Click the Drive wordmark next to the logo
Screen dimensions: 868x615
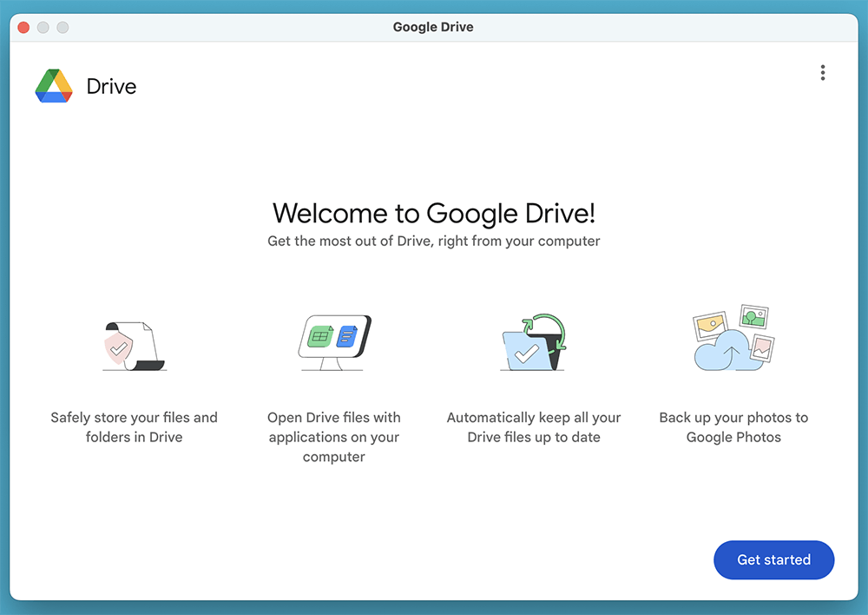tap(110, 86)
